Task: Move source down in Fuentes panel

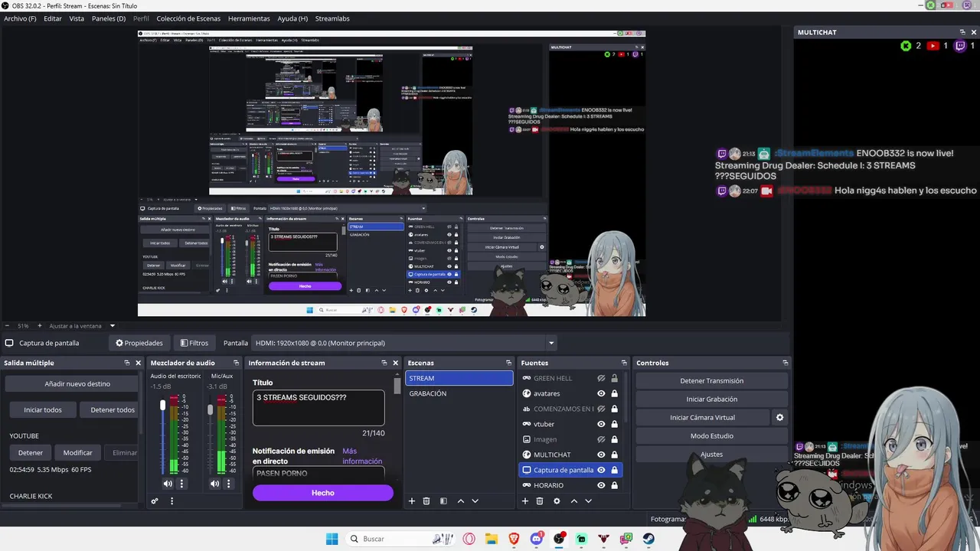Action: (x=588, y=501)
